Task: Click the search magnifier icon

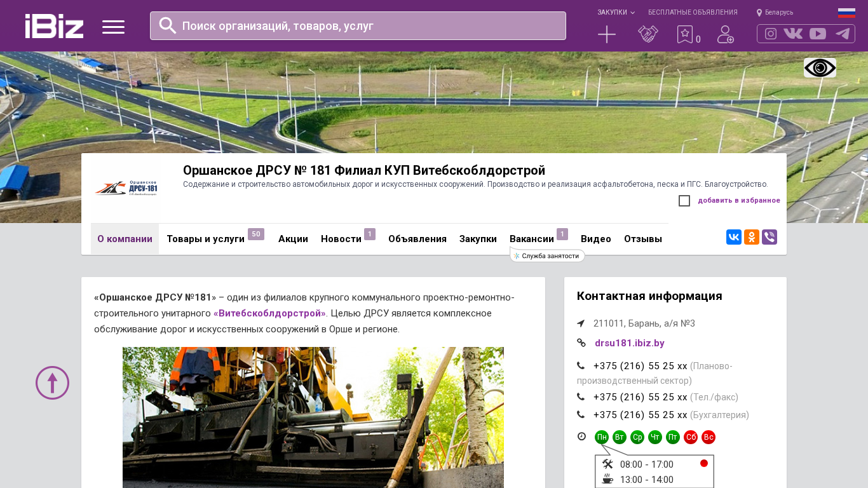Action: pos(168,25)
